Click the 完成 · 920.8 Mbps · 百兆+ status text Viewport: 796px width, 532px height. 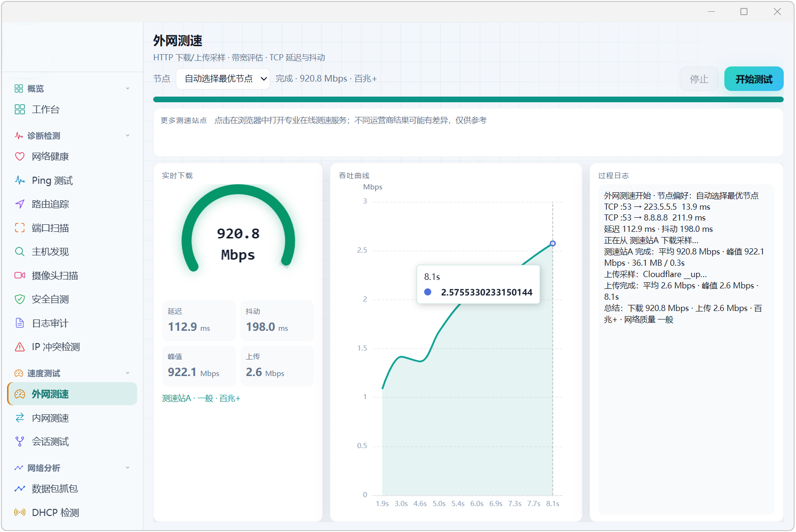[x=326, y=79]
